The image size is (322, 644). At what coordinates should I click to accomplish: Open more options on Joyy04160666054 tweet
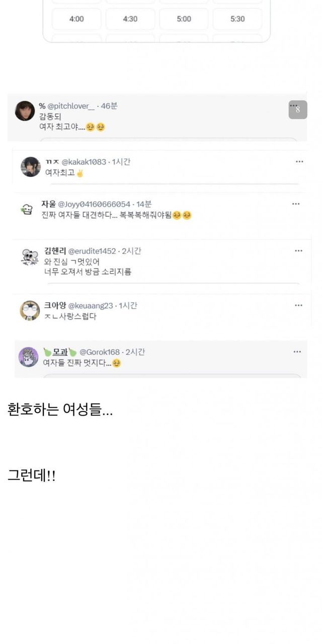click(x=296, y=204)
